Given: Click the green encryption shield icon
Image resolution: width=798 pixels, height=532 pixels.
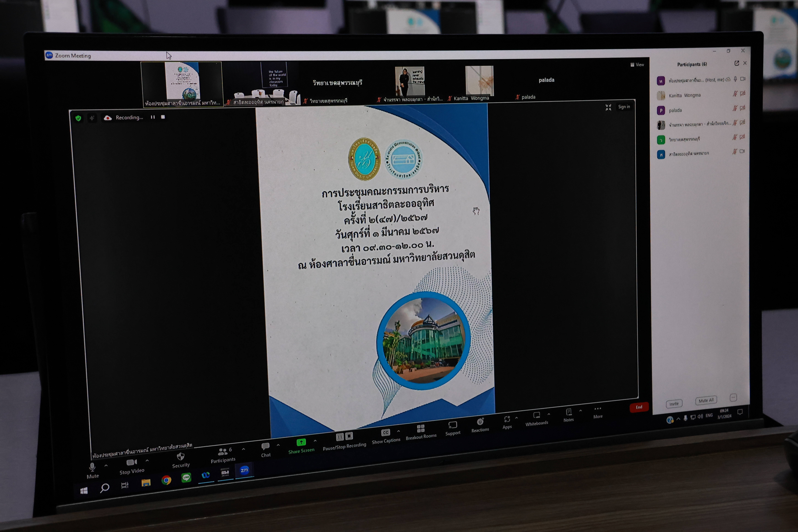Looking at the screenshot, I should pyautogui.click(x=78, y=118).
